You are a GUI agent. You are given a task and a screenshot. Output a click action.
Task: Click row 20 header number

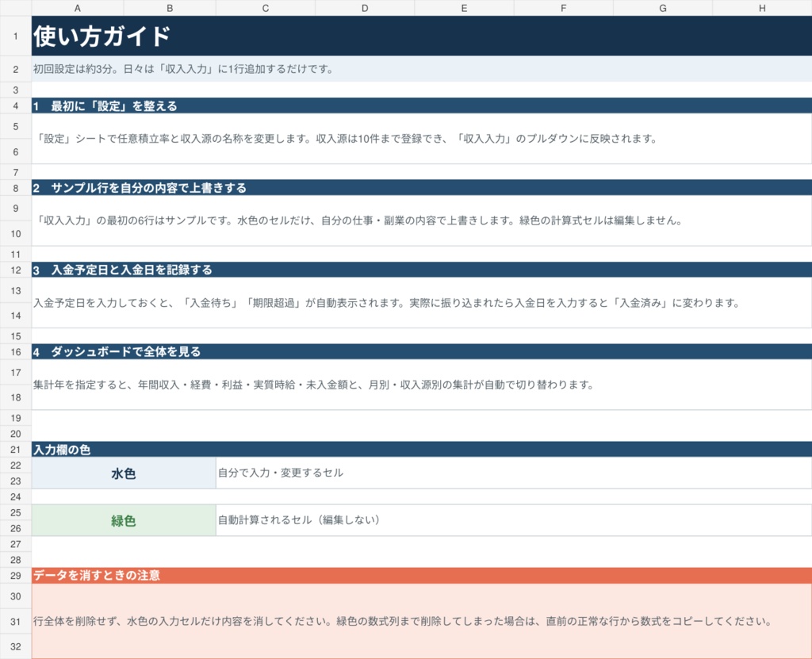(16, 434)
